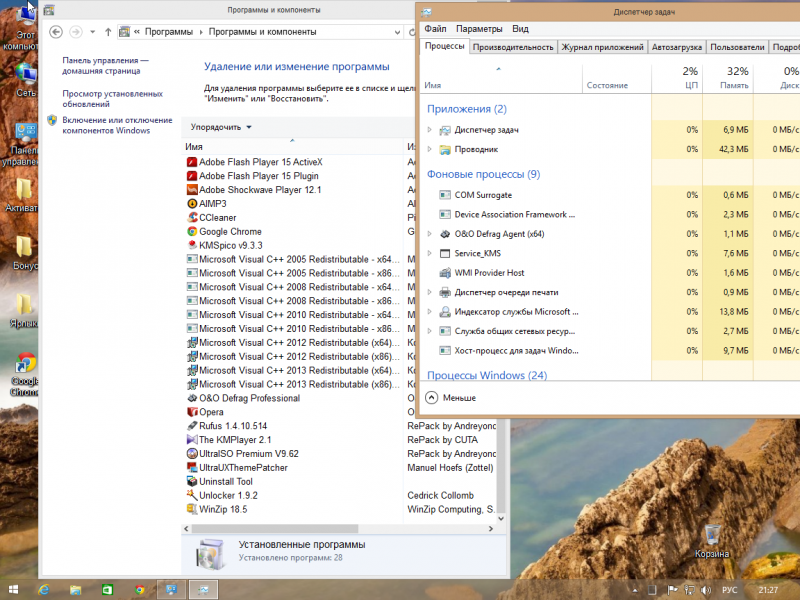
Task: Click the Приложения (2) group header
Action: 466,109
